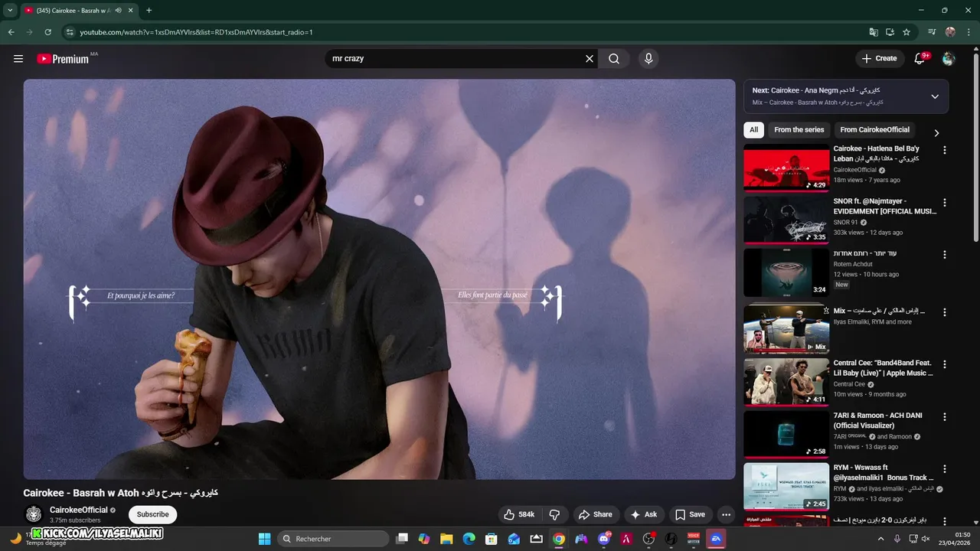Share the video
Viewport: 980px width, 551px height.
[596, 514]
